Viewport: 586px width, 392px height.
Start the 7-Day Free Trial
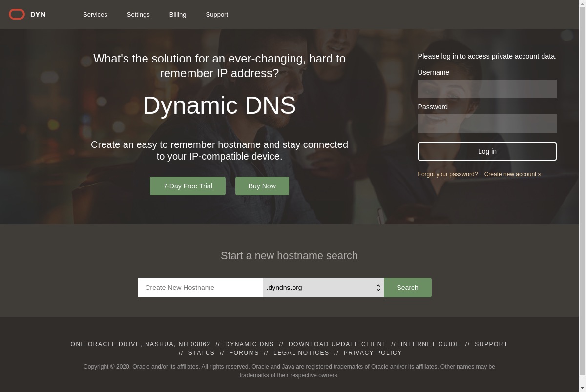188,186
